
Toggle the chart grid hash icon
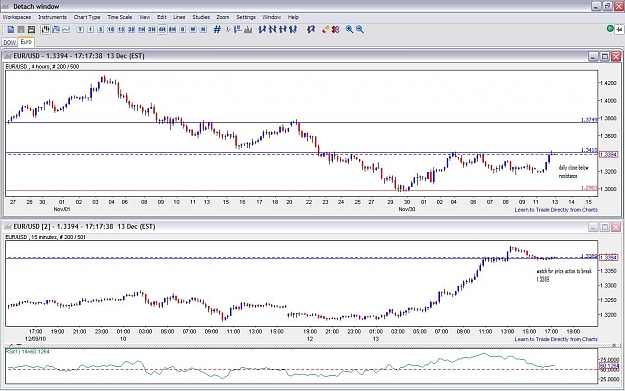tap(217, 29)
